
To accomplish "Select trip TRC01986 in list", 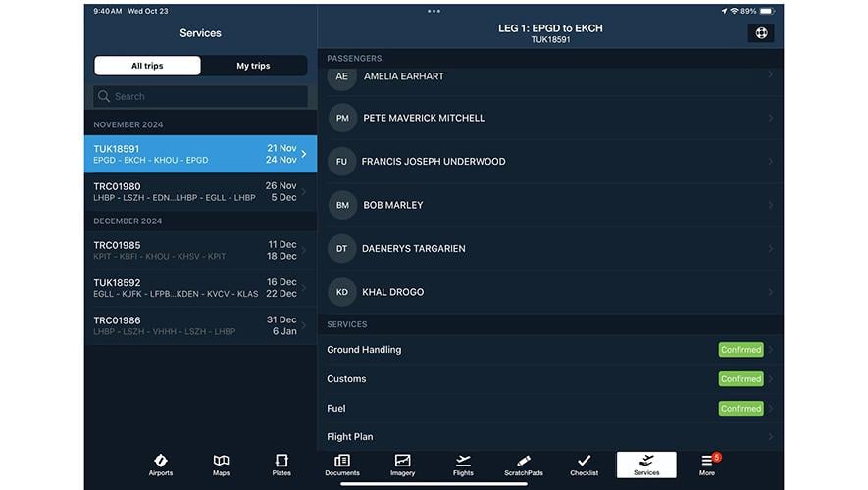I will 200,325.
